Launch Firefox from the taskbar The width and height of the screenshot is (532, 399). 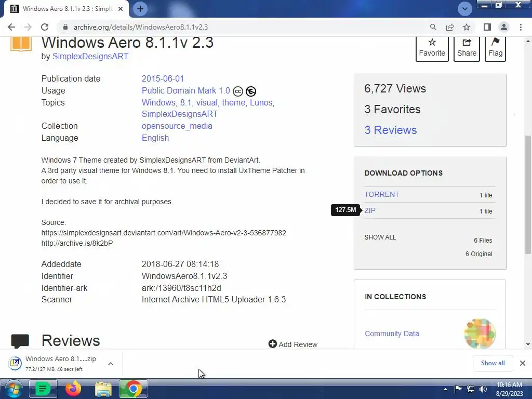click(73, 389)
